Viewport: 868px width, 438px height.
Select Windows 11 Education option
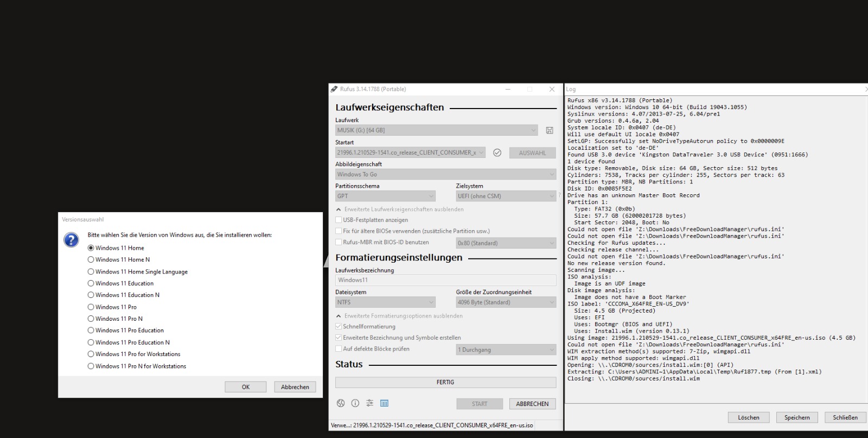tap(120, 283)
